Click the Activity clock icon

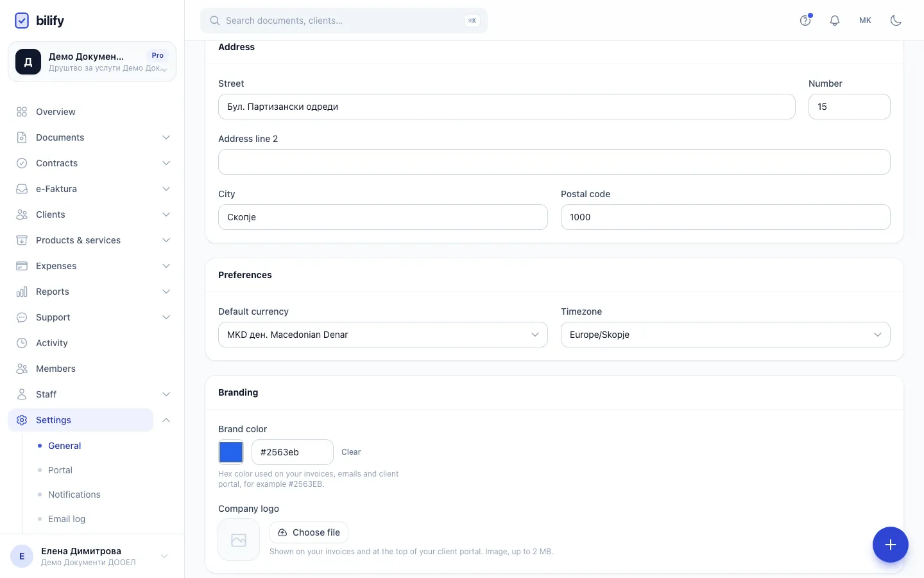(x=22, y=343)
